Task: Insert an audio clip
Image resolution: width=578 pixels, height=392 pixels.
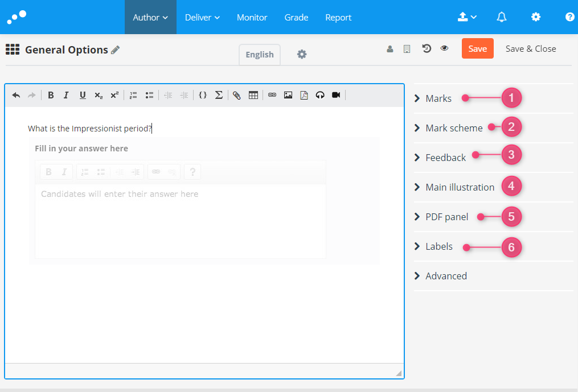Action: tap(320, 96)
